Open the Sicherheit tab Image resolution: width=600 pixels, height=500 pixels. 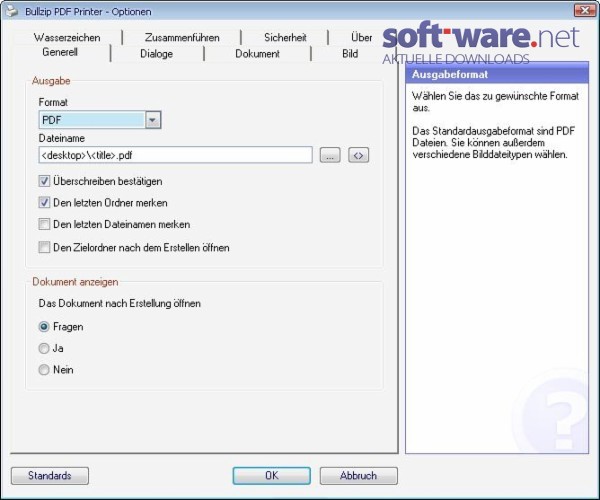tap(285, 37)
